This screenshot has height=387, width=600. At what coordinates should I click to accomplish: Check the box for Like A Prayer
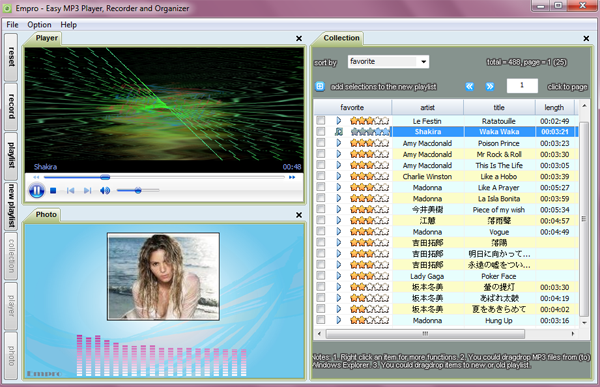pyautogui.click(x=321, y=187)
